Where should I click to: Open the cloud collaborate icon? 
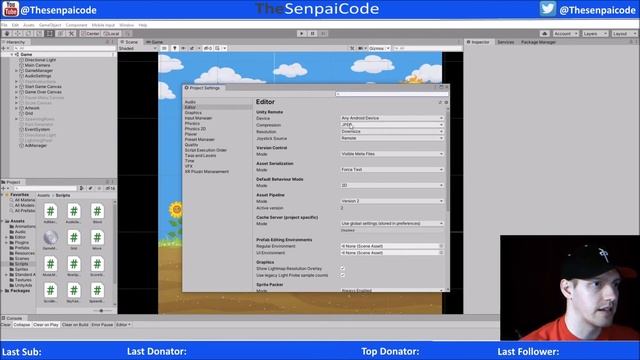544,33
